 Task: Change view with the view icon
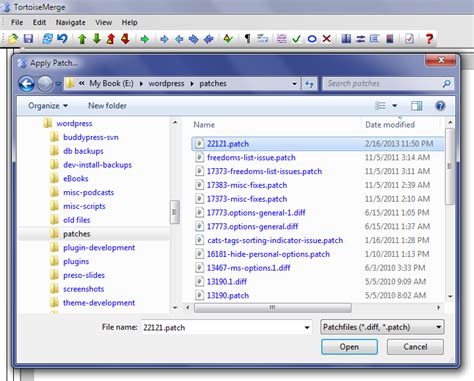click(380, 106)
